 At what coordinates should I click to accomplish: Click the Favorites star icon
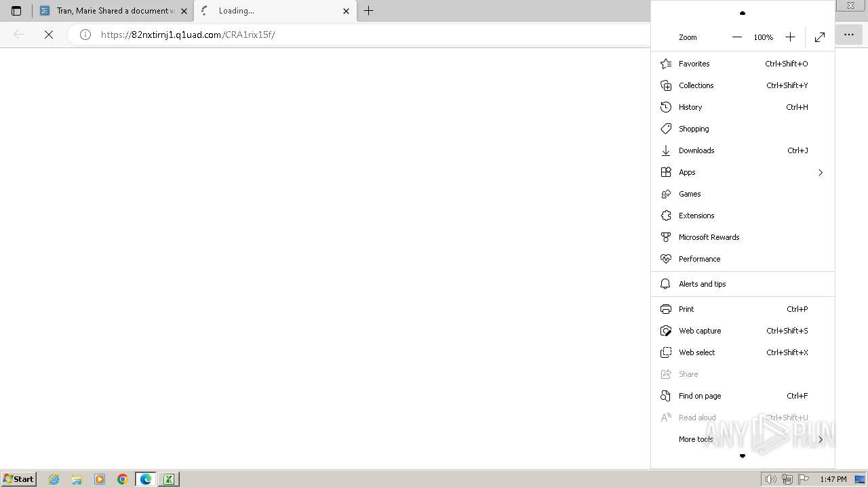tap(666, 64)
